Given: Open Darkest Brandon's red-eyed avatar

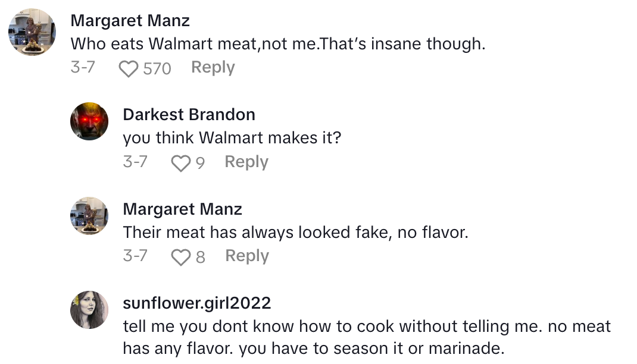Looking at the screenshot, I should click(89, 121).
